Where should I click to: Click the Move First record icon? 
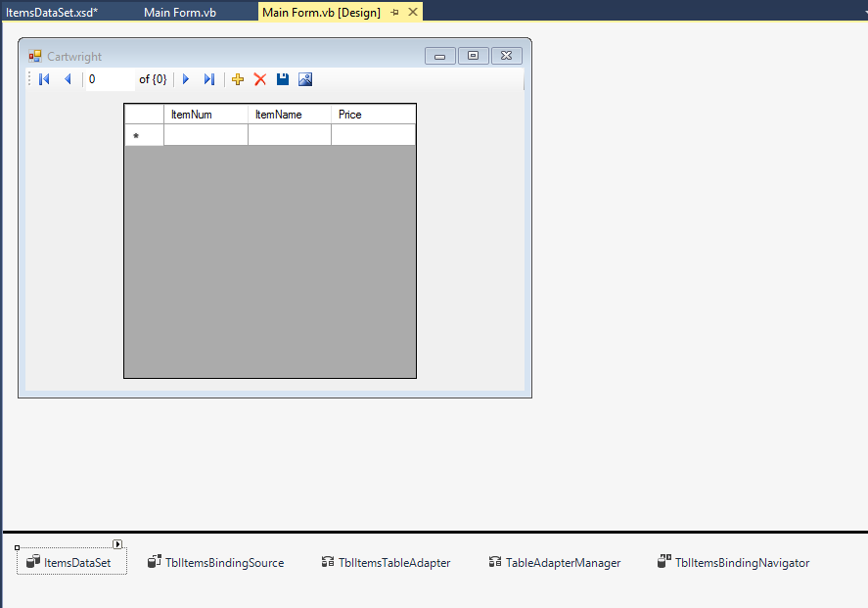point(43,79)
